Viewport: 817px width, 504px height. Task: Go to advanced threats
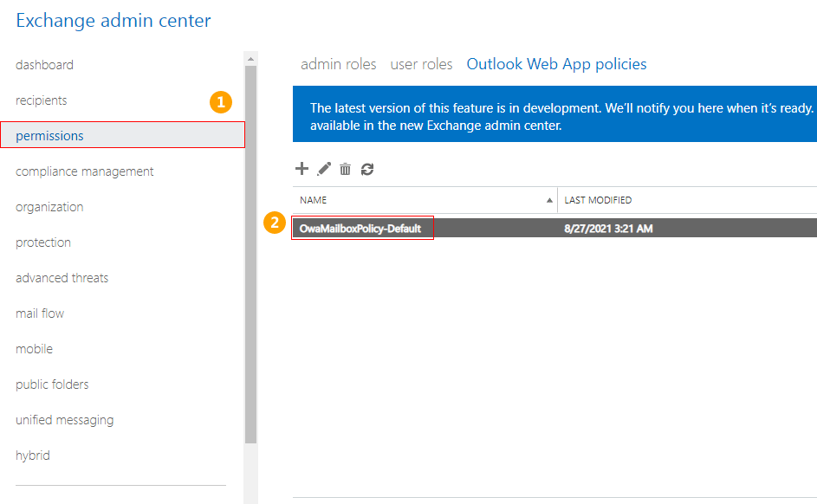pos(62,278)
